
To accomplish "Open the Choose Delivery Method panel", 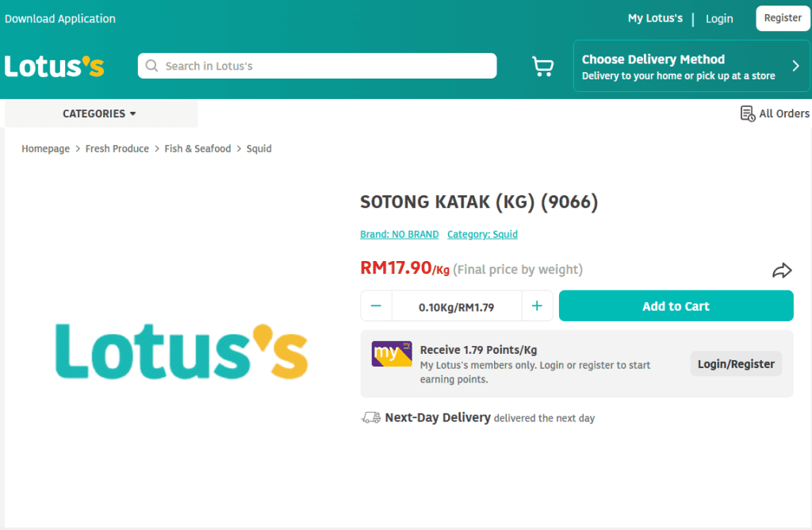I will point(691,67).
